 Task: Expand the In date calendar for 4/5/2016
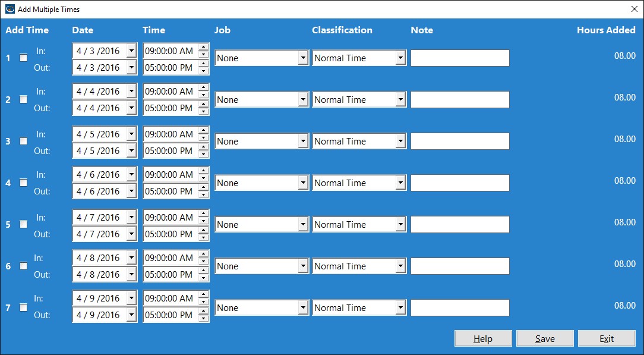pos(131,134)
